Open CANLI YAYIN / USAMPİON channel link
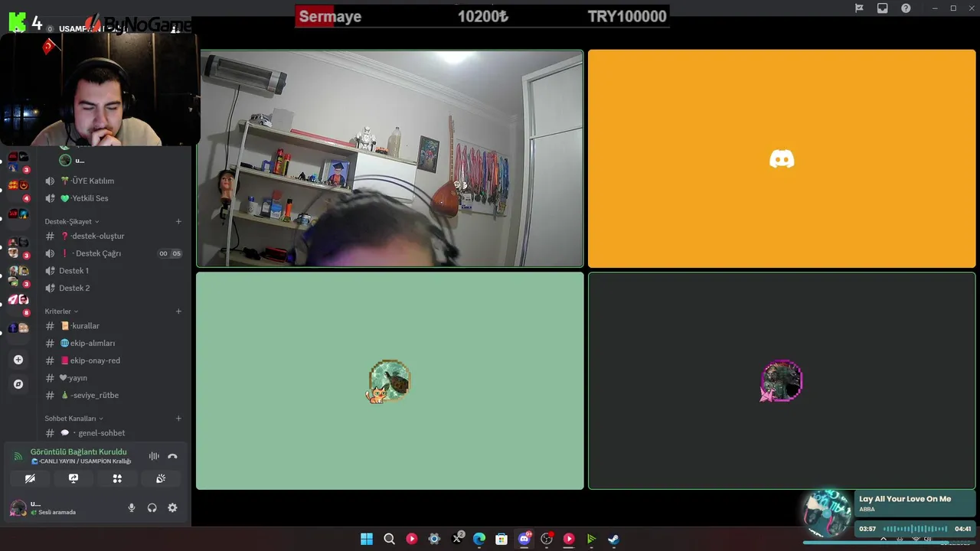Viewport: 980px width, 551px height. point(82,461)
